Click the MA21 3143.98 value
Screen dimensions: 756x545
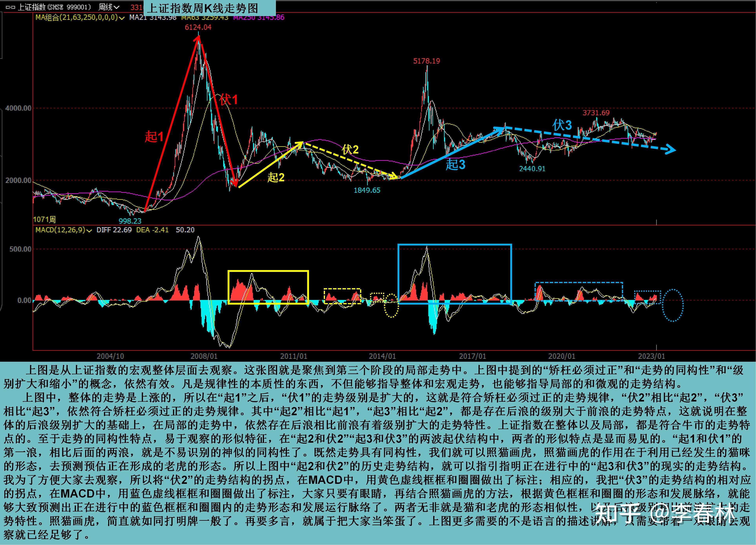(153, 17)
